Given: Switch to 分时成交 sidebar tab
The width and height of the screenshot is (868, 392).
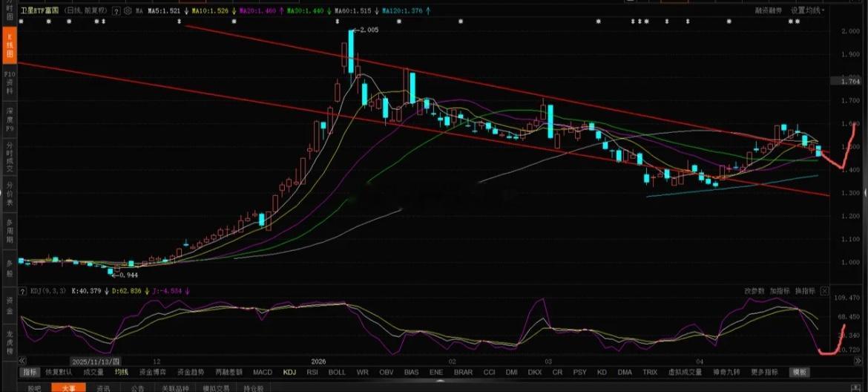Looking at the screenshot, I should pyautogui.click(x=10, y=156).
